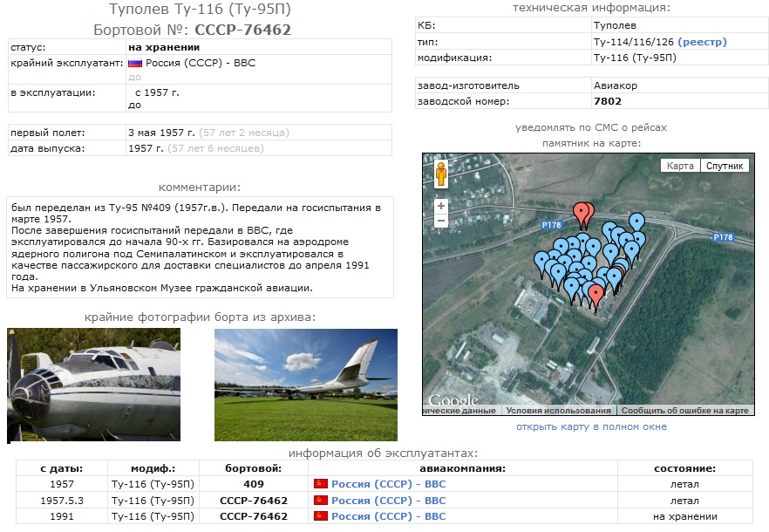The width and height of the screenshot is (769, 532).
Task: Click the Russian flag icon beside operator
Action: click(135, 63)
